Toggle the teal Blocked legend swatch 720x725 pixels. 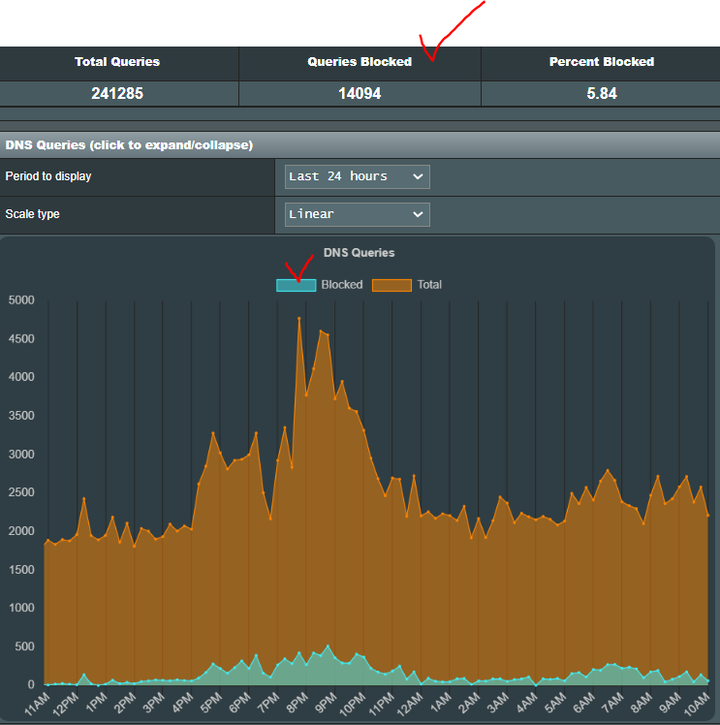pyautogui.click(x=296, y=285)
